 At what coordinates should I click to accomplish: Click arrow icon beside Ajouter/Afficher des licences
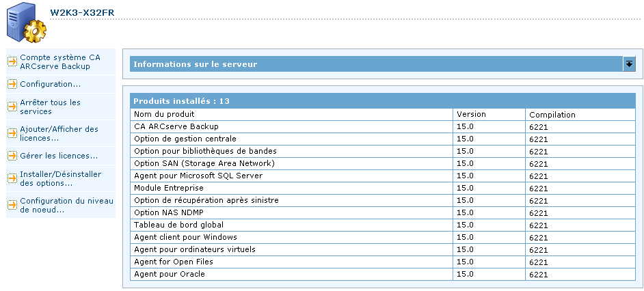pyautogui.click(x=12, y=133)
